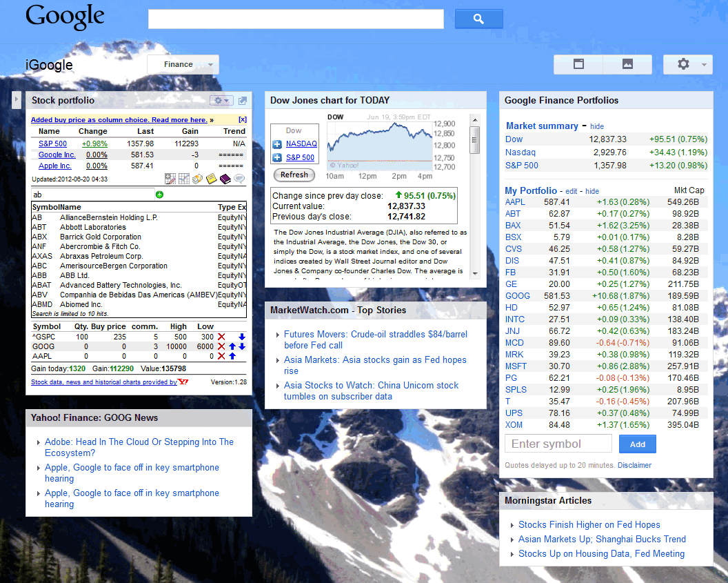Move ^GSPC row down with blue arrow
728x583 pixels.
[242, 337]
